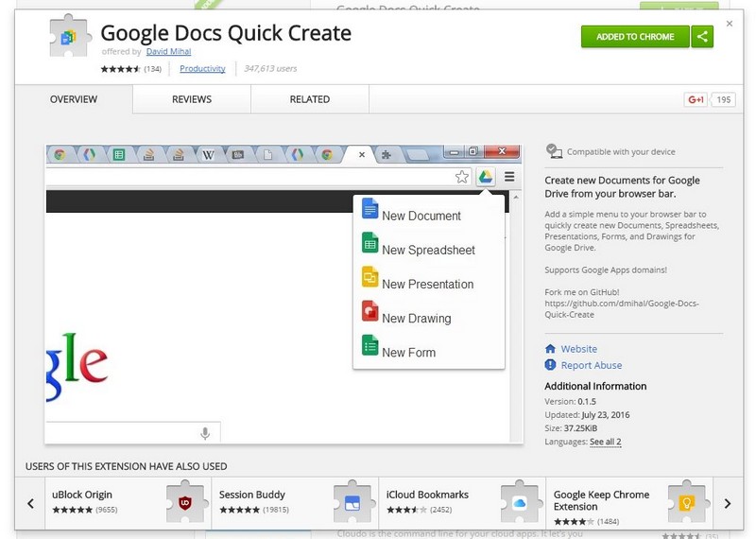Click the star rating with 134 reviews
The image size is (756, 539).
[130, 69]
